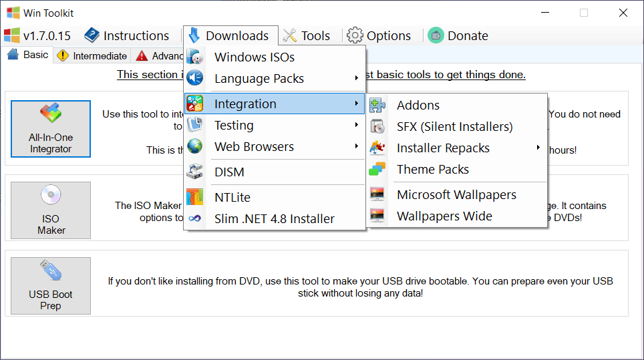
Task: Click the Windows logo beside v1.7.0.15
Action: click(11, 35)
